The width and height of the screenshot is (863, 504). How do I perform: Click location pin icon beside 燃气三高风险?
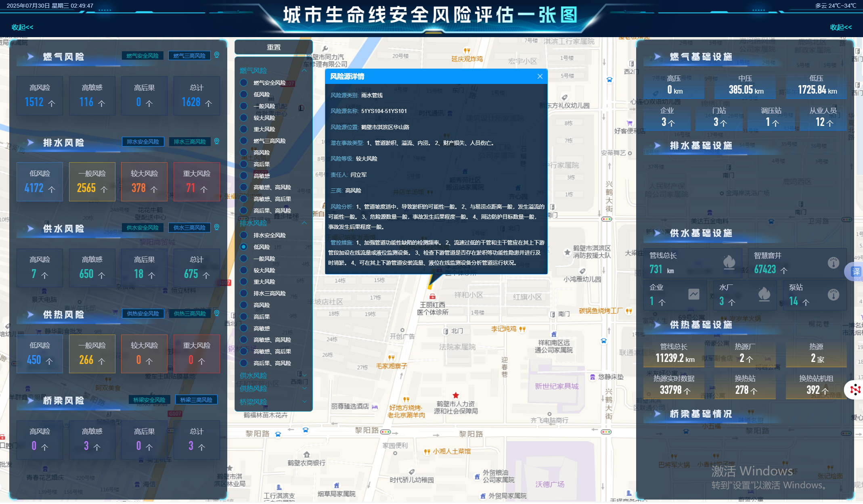[217, 55]
